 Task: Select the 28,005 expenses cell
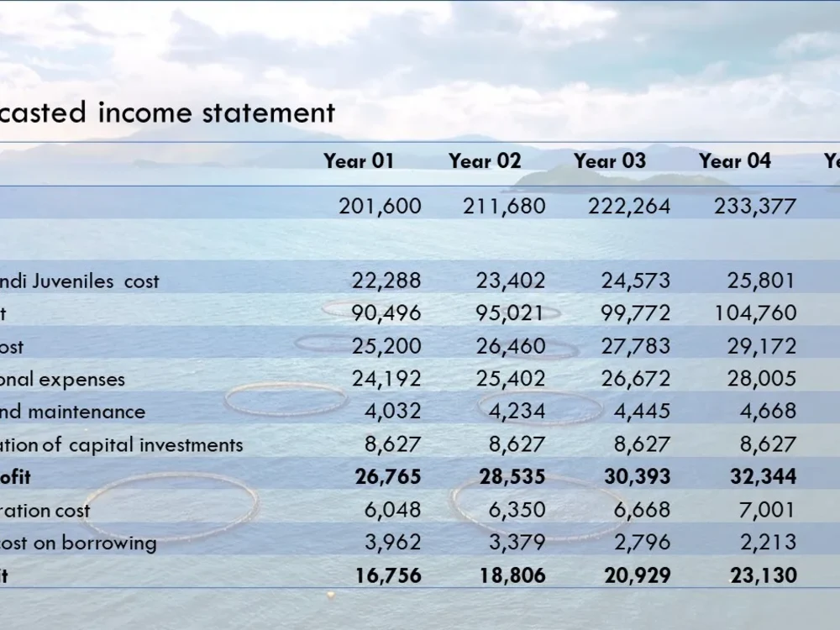[x=761, y=380]
